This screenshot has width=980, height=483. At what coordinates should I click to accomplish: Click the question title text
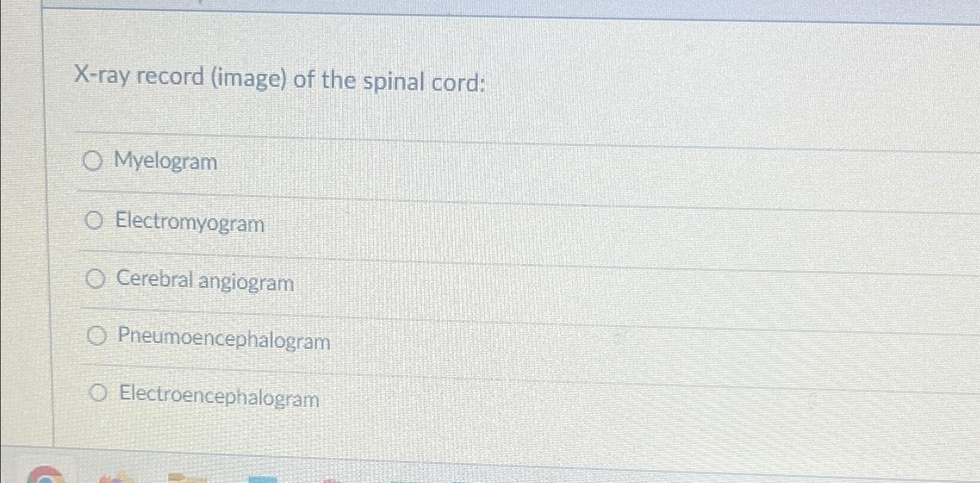coord(280,80)
